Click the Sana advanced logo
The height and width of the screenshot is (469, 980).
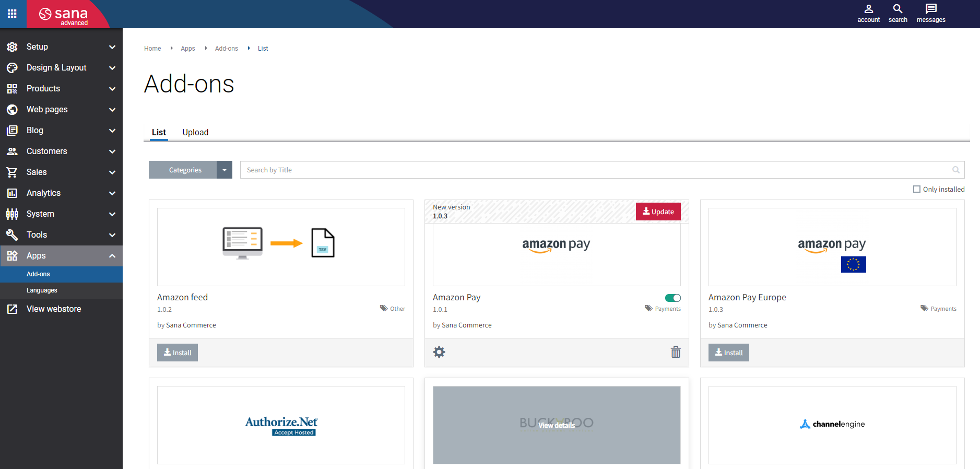64,16
